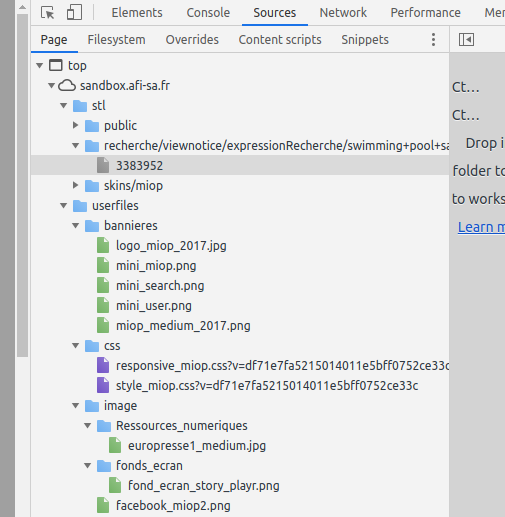Collapse the bannieres folder arrow
The image size is (505, 517).
(76, 226)
